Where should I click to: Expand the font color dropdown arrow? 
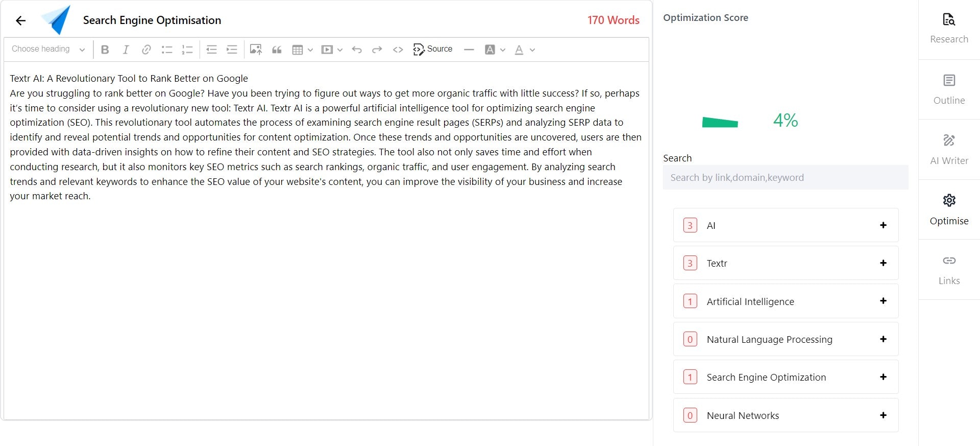click(532, 50)
